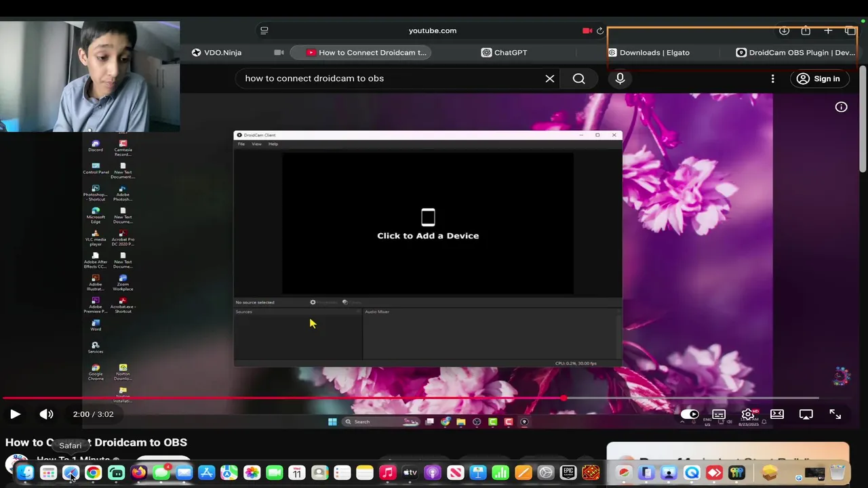Open Keynote from the Dock

pyautogui.click(x=478, y=472)
